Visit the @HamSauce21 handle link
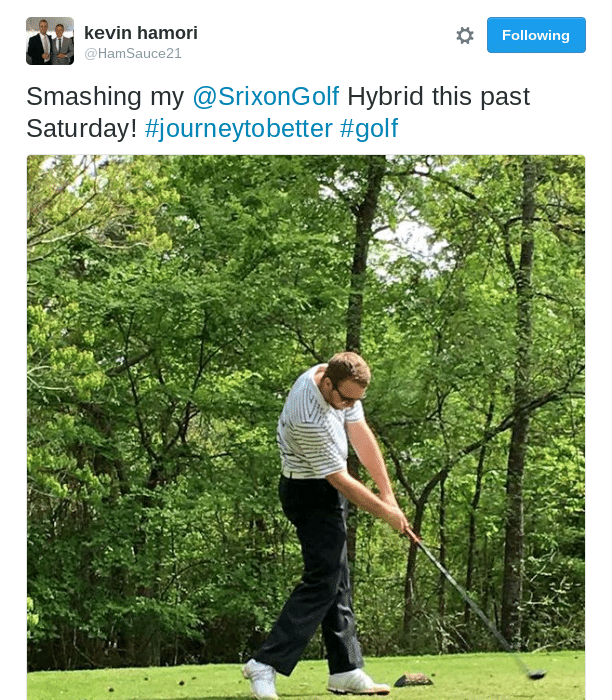612x700 pixels. (x=133, y=54)
